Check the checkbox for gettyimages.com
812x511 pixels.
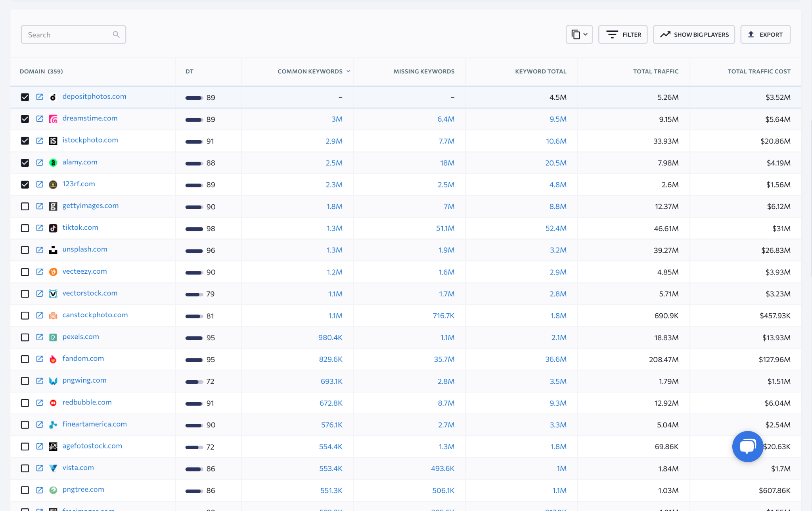click(25, 206)
